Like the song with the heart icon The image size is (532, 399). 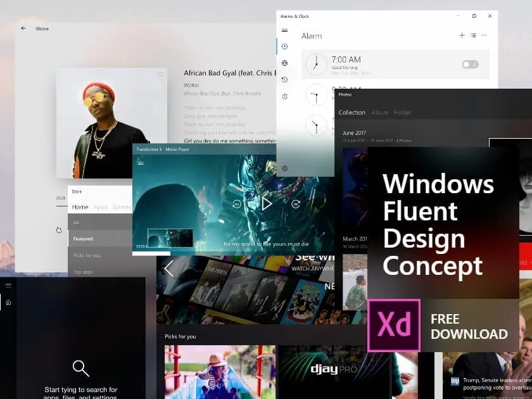[160, 74]
